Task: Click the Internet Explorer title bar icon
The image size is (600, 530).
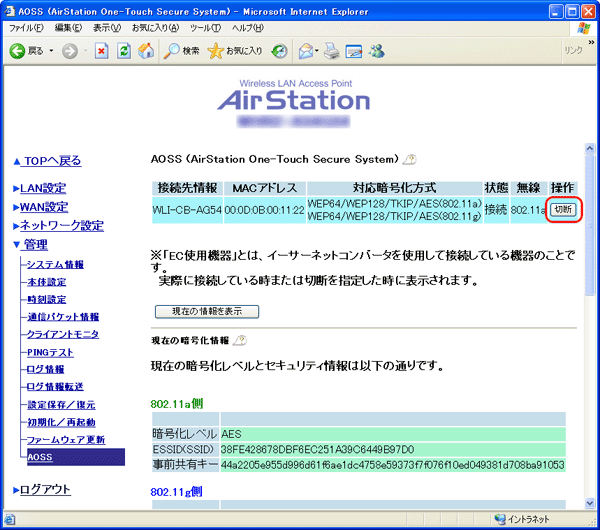Action: tap(10, 11)
